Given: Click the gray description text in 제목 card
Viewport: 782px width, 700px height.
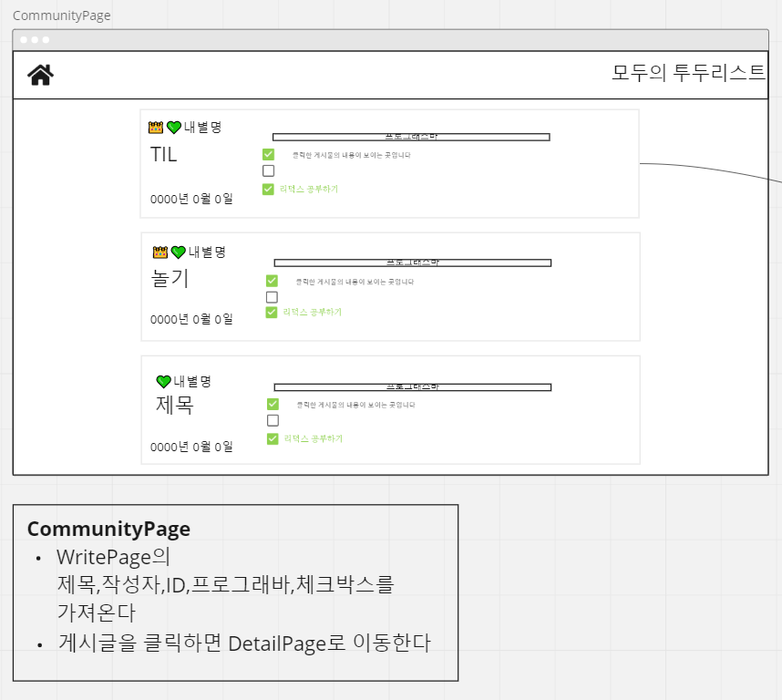Looking at the screenshot, I should tap(356, 405).
